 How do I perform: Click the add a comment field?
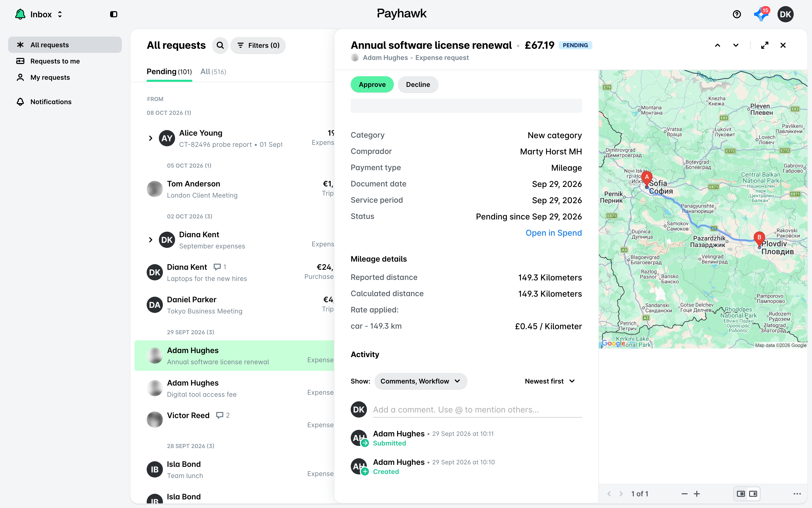tap(478, 410)
